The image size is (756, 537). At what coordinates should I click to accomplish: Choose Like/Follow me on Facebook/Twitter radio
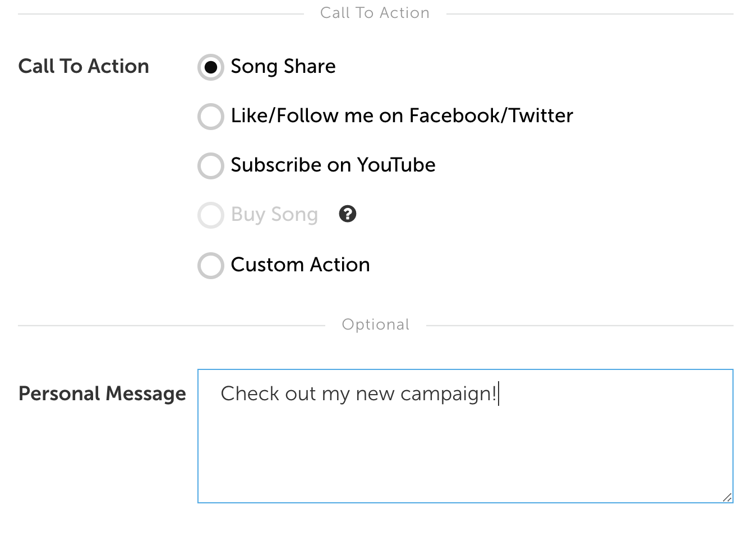[211, 117]
